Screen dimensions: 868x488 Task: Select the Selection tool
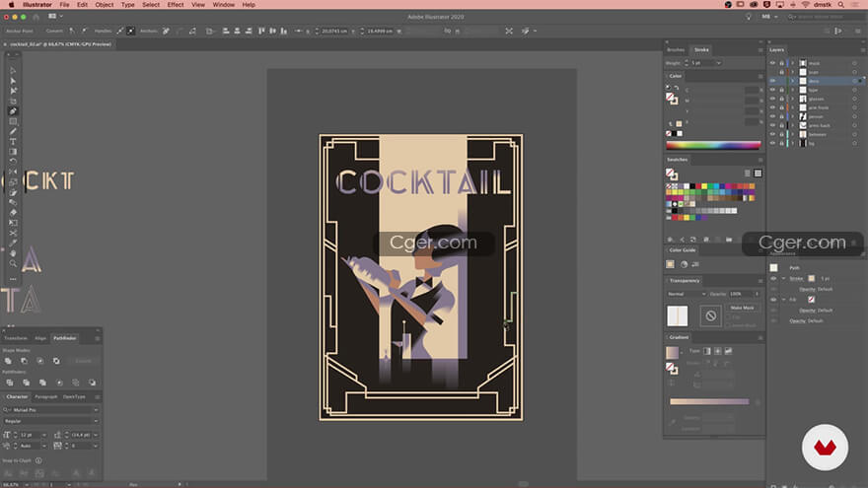point(13,71)
